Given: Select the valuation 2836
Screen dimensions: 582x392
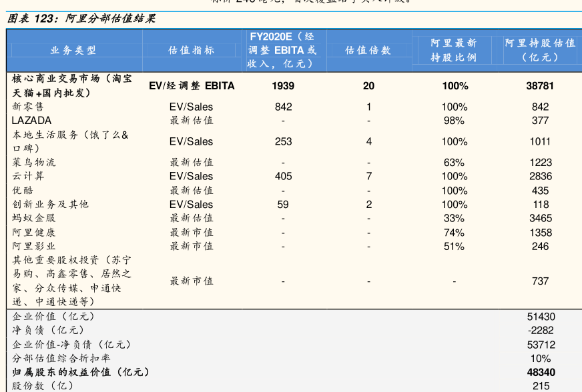Looking at the screenshot, I should [x=541, y=177].
